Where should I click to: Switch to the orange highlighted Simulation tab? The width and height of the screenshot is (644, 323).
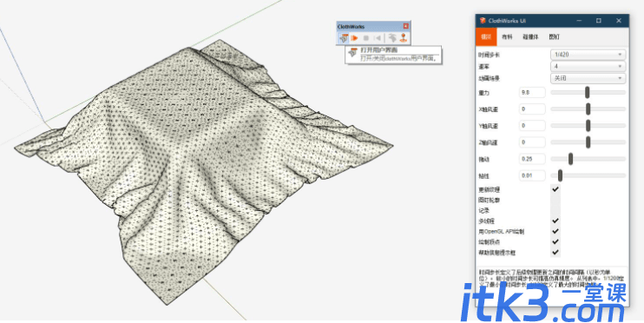486,36
